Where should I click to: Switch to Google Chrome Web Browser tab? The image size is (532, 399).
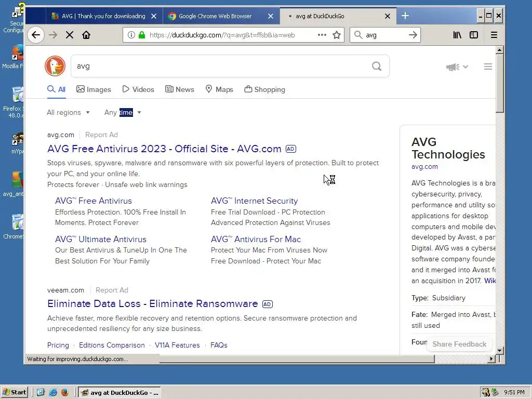(215, 16)
